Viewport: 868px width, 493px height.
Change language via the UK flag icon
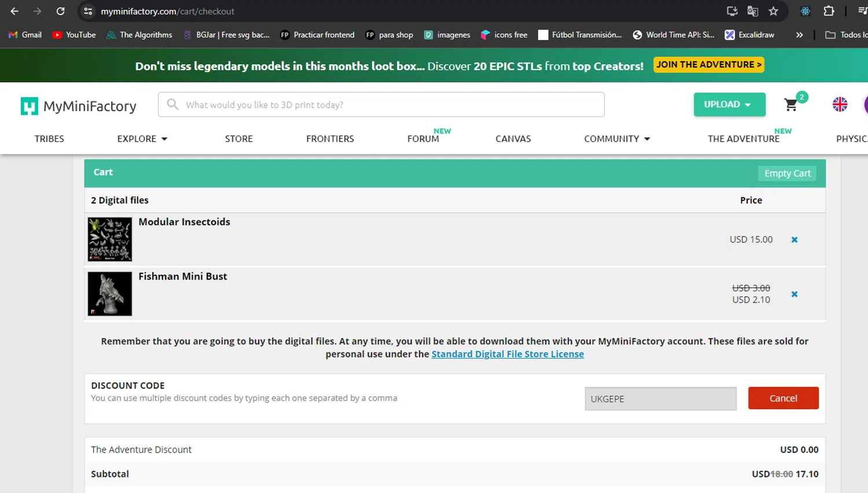(x=840, y=104)
